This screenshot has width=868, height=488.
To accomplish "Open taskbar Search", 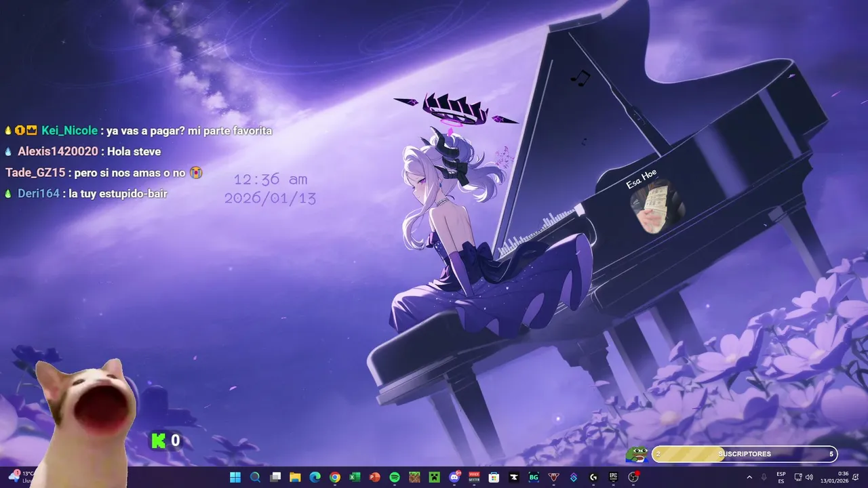I will [255, 477].
